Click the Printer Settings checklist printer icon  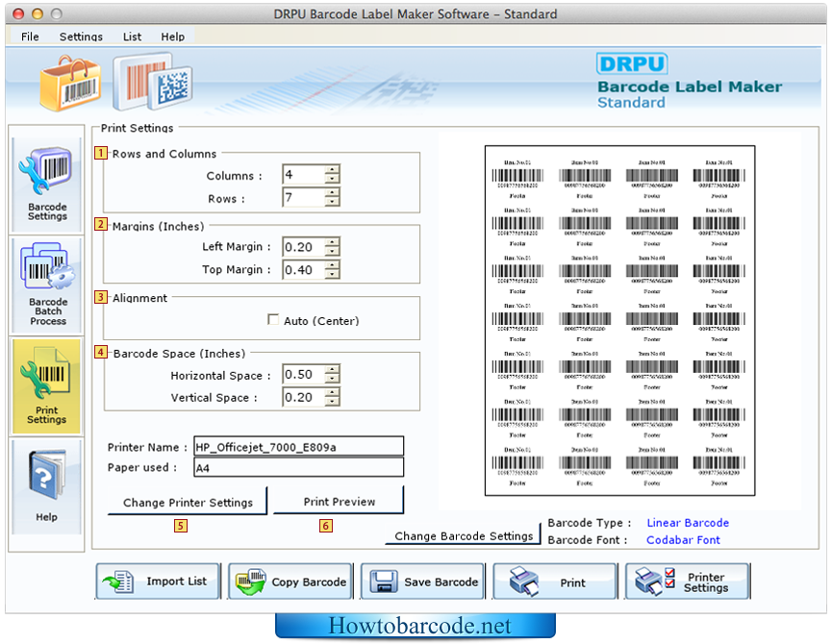coord(655,581)
